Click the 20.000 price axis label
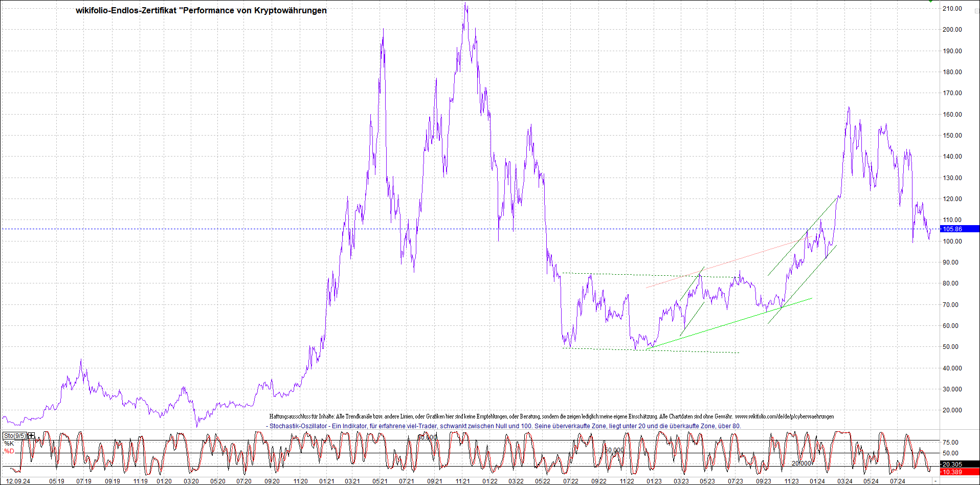This screenshot has width=980, height=485. click(952, 410)
